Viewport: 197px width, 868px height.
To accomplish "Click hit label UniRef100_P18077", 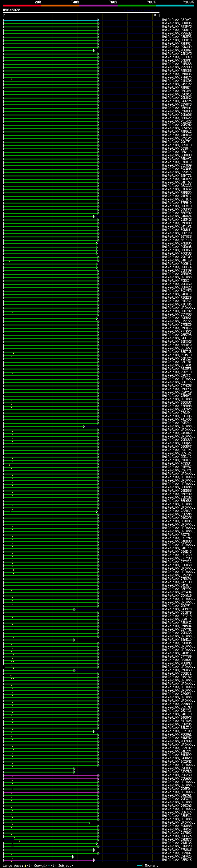I will pos(177,460).
